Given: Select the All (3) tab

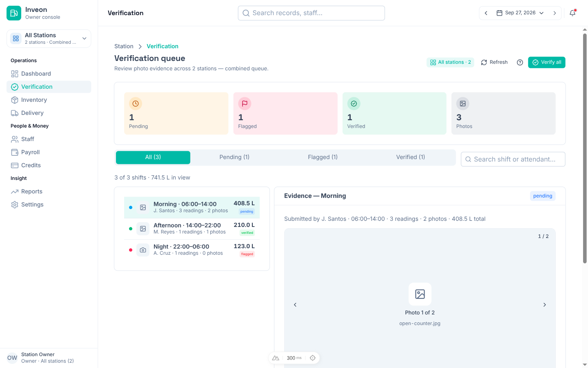Looking at the screenshot, I should [x=153, y=157].
